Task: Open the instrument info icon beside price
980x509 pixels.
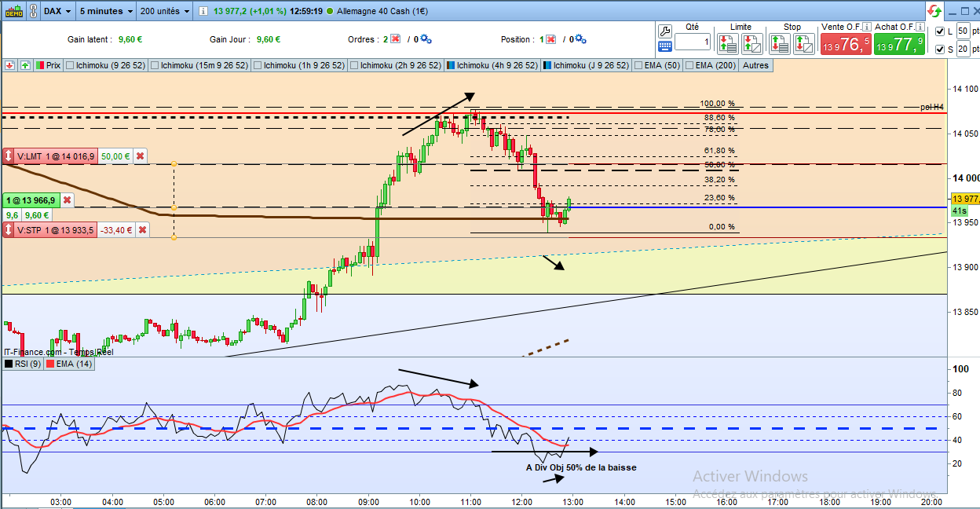Action: pos(203,11)
